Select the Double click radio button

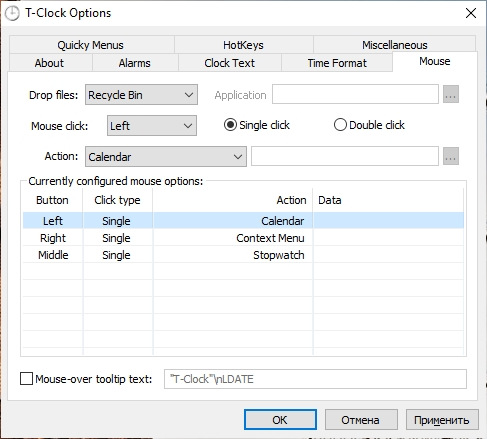click(x=340, y=125)
